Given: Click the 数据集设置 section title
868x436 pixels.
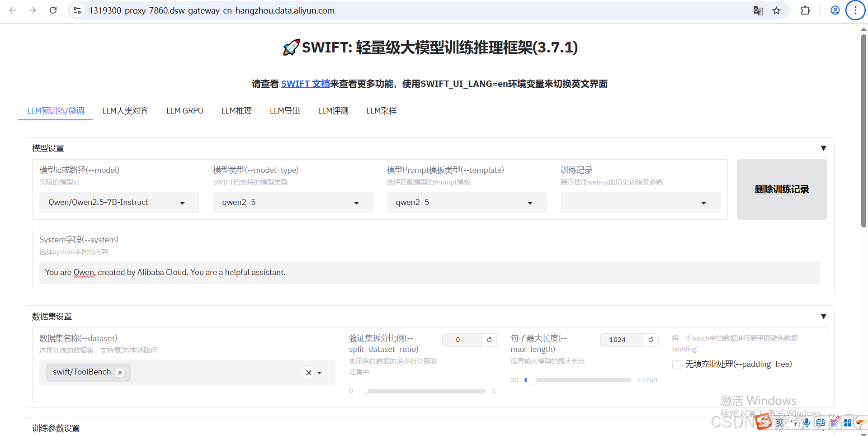Looking at the screenshot, I should (x=52, y=317).
